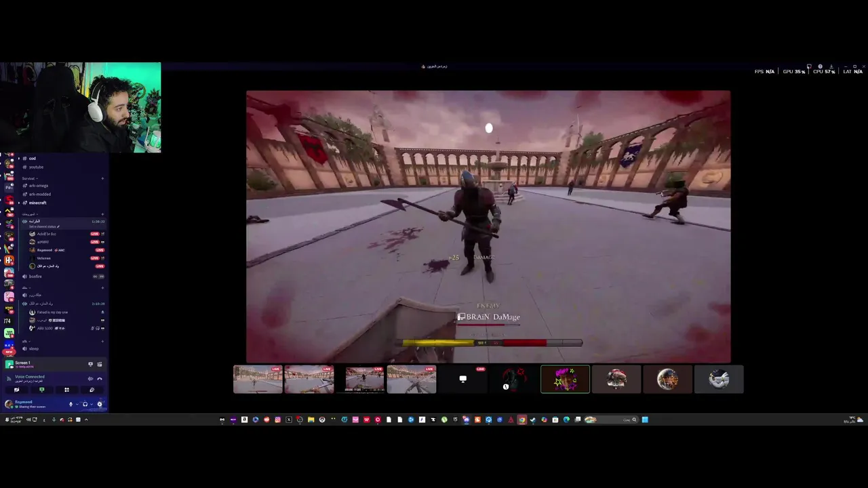Open the red H server icon
This screenshot has height=488, width=868.
pos(9,260)
